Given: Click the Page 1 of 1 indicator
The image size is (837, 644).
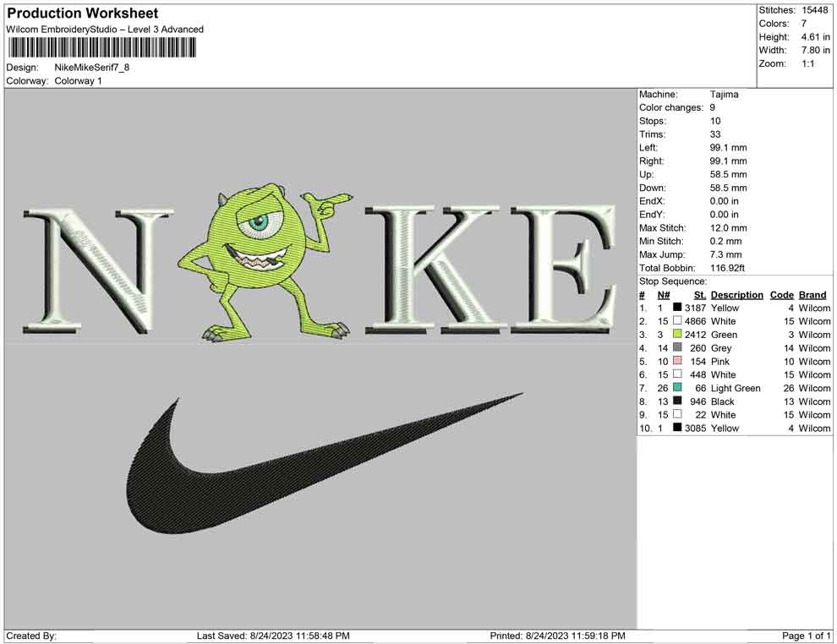Looking at the screenshot, I should tap(806, 636).
